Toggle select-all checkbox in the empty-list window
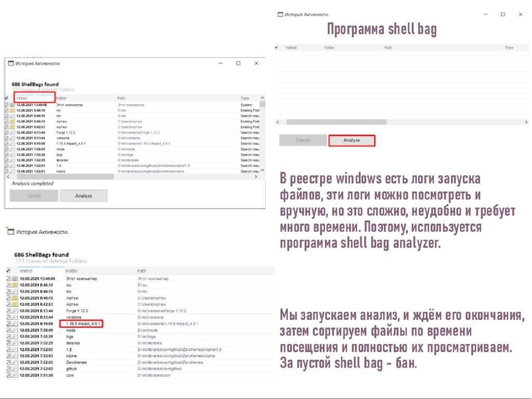 (276, 47)
